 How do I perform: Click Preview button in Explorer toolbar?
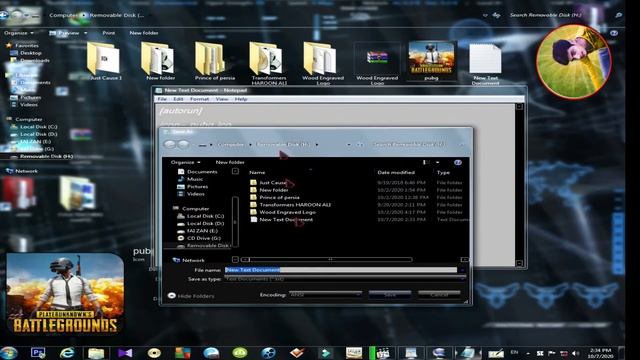[x=68, y=33]
